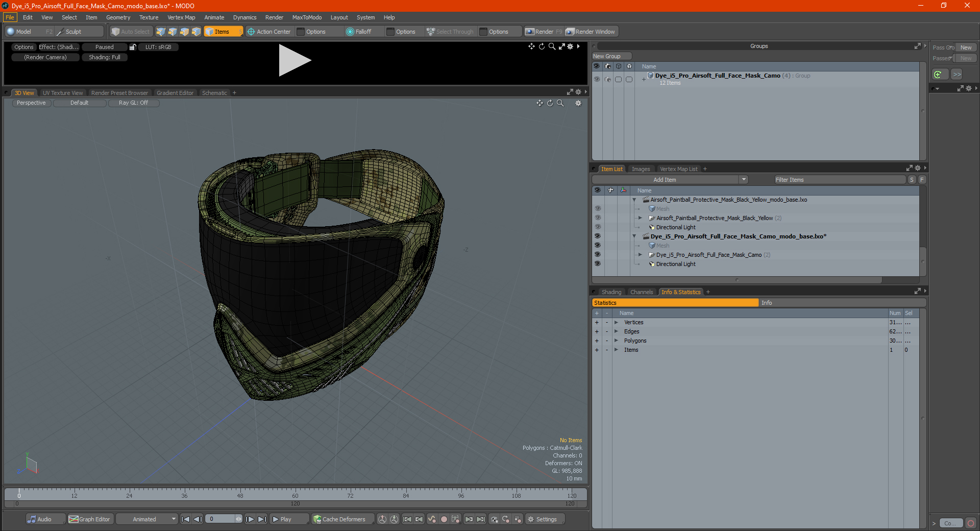Click the record keyframe circle icon
Viewport: 980px width, 531px height.
(x=444, y=519)
